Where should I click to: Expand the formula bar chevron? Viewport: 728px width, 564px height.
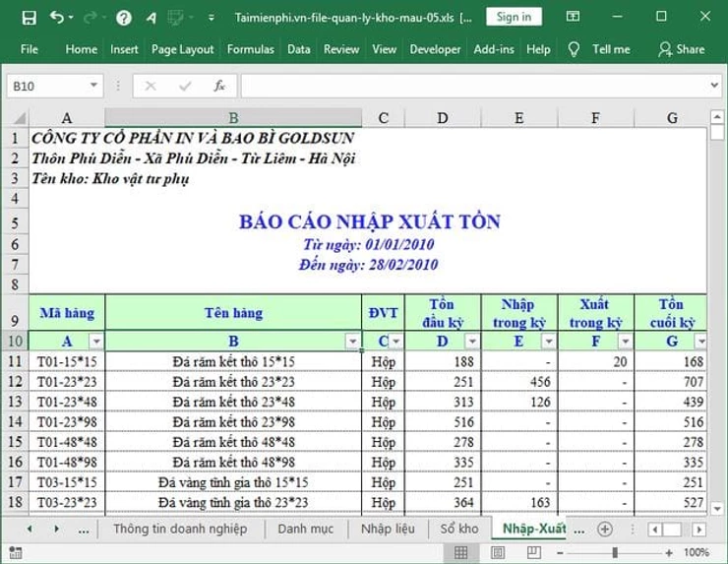click(714, 86)
